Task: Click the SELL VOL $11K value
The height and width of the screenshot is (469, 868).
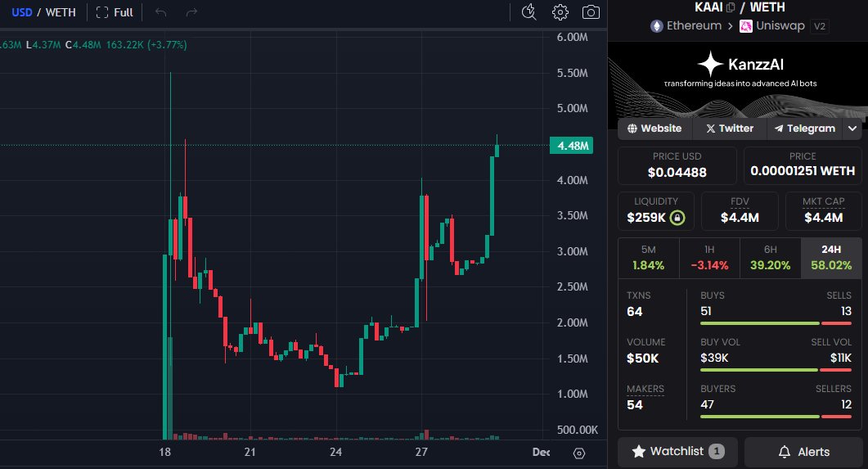Action: [x=840, y=358]
